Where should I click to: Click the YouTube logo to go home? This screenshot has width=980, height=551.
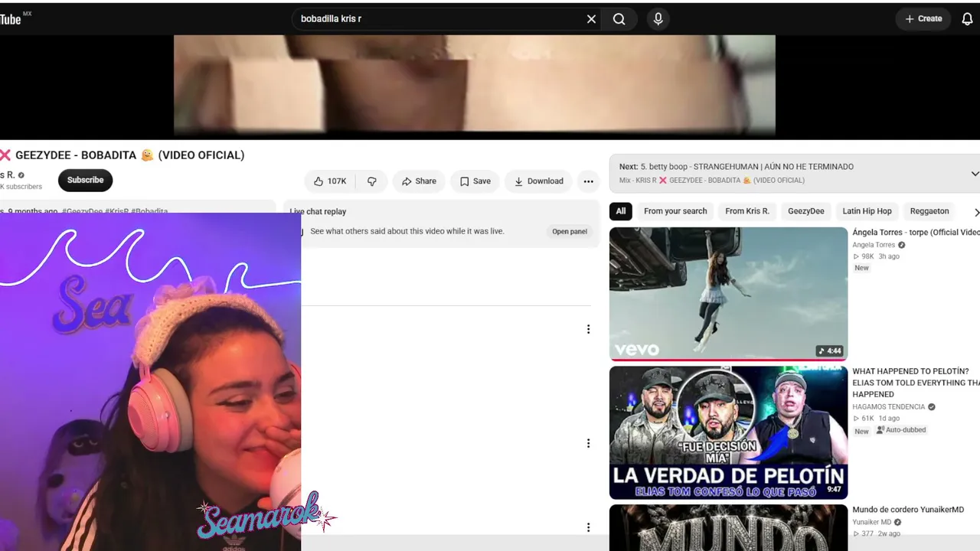pyautogui.click(x=15, y=18)
